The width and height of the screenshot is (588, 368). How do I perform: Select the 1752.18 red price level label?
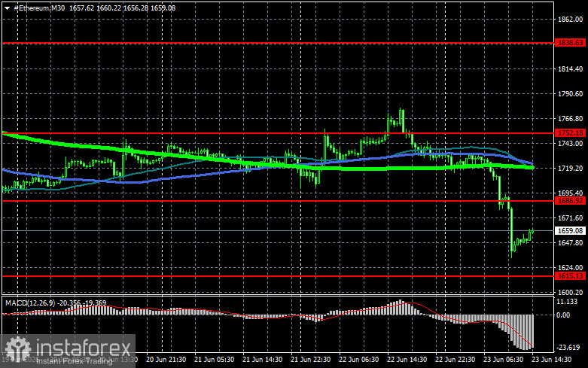(570, 133)
